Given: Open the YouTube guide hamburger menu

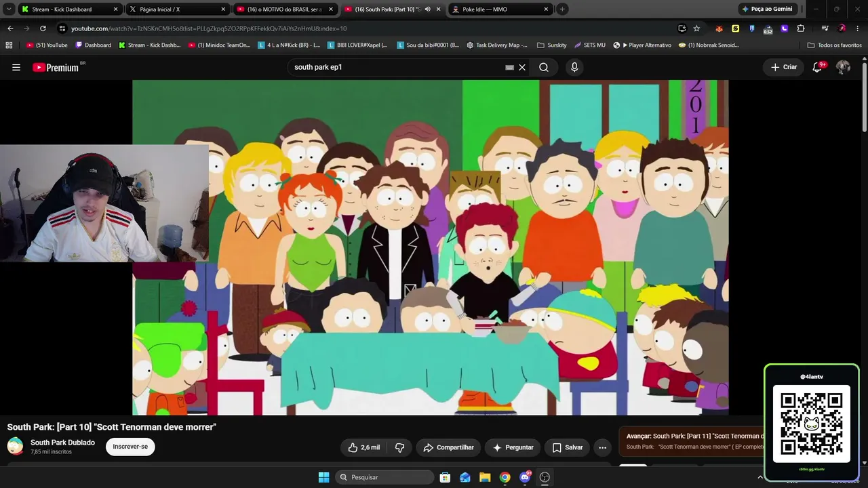Looking at the screenshot, I should coord(16,67).
